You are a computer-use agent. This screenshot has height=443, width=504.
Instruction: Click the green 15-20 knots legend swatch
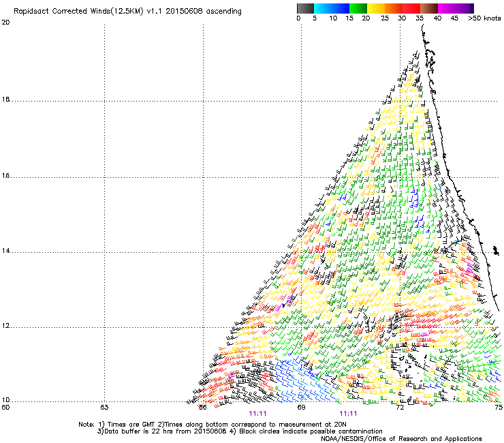[358, 8]
